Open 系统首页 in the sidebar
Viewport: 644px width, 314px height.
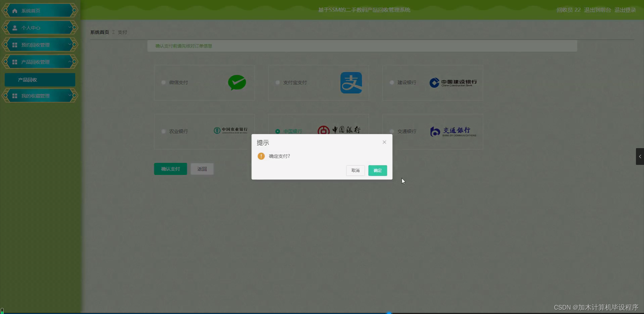click(40, 10)
